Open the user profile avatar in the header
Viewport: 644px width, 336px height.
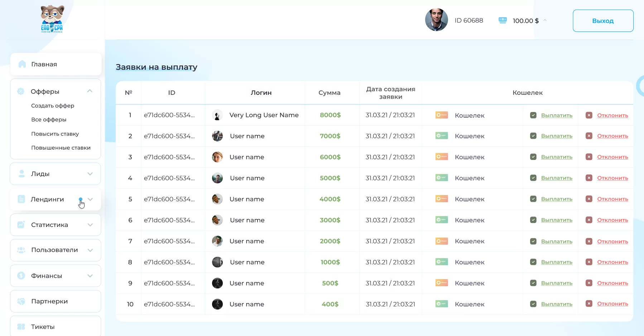[x=436, y=20]
